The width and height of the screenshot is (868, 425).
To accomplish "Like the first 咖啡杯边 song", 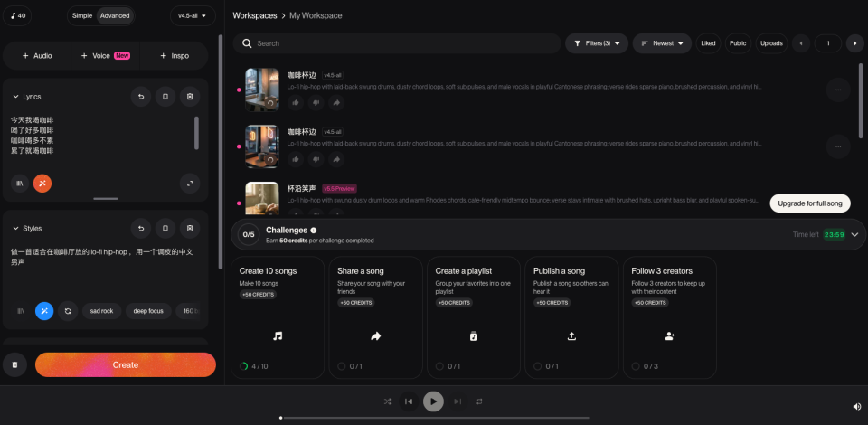I will click(296, 102).
